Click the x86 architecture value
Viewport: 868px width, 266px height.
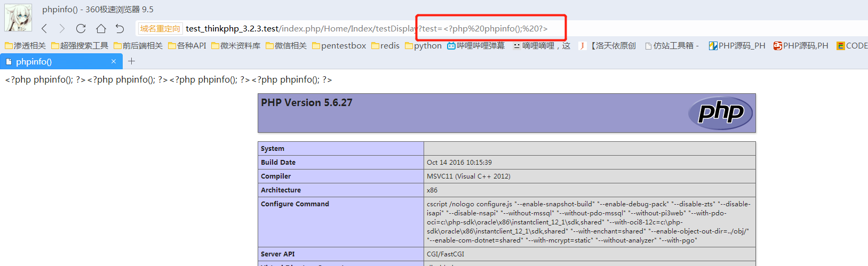click(432, 190)
